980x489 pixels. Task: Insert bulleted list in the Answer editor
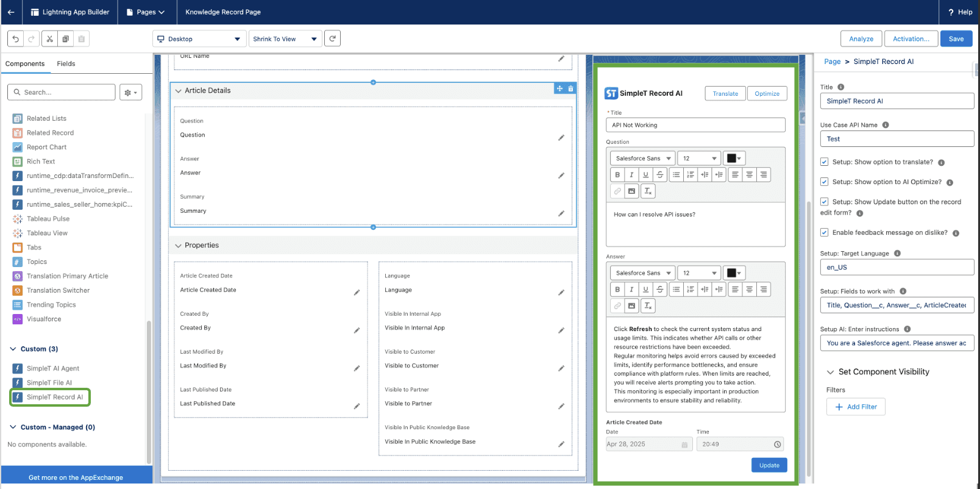(x=676, y=290)
